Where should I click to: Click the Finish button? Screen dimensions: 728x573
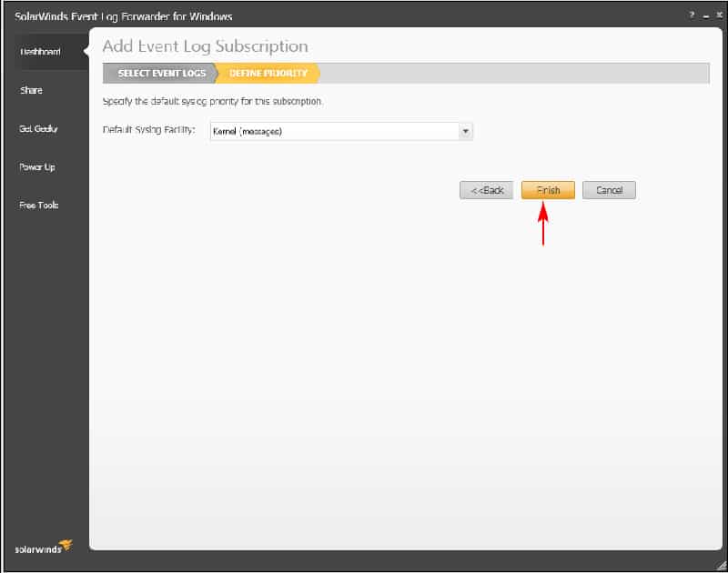point(548,190)
